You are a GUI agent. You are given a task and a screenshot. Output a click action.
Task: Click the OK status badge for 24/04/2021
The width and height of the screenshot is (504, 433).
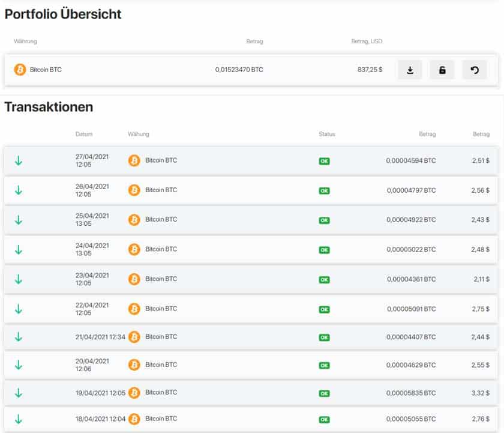[x=324, y=250]
